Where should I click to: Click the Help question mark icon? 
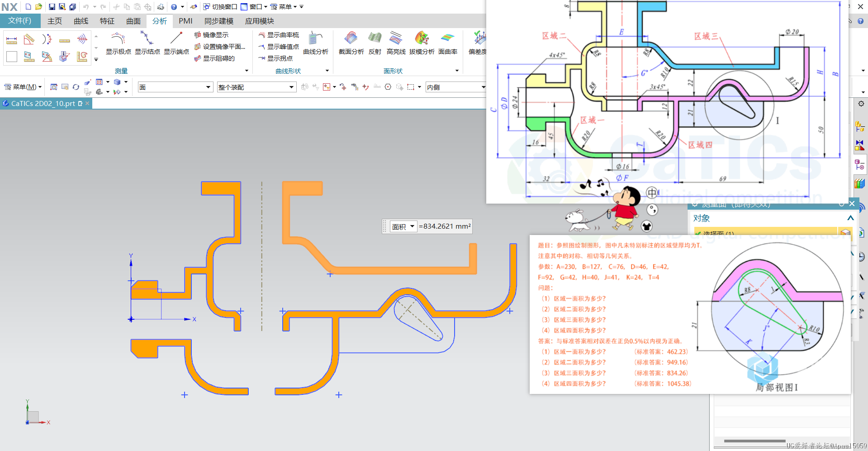[174, 7]
